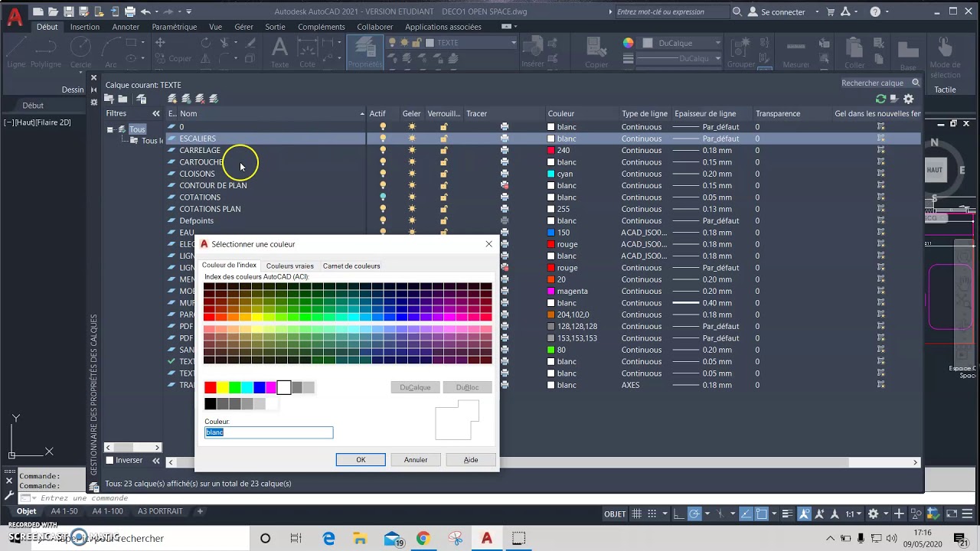Viewport: 980px width, 551px height.
Task: Click search icon in Rechercher calque
Action: [x=916, y=83]
